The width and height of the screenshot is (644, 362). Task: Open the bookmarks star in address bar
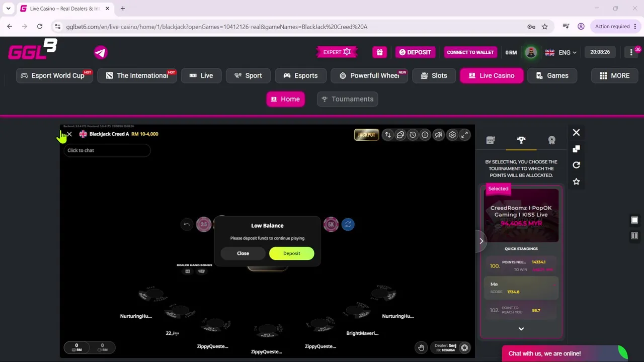click(x=545, y=27)
